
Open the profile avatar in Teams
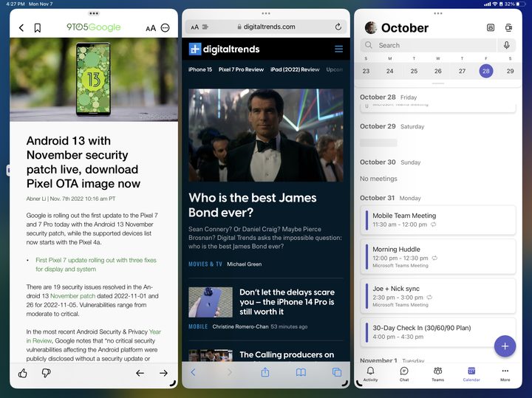tap(371, 28)
